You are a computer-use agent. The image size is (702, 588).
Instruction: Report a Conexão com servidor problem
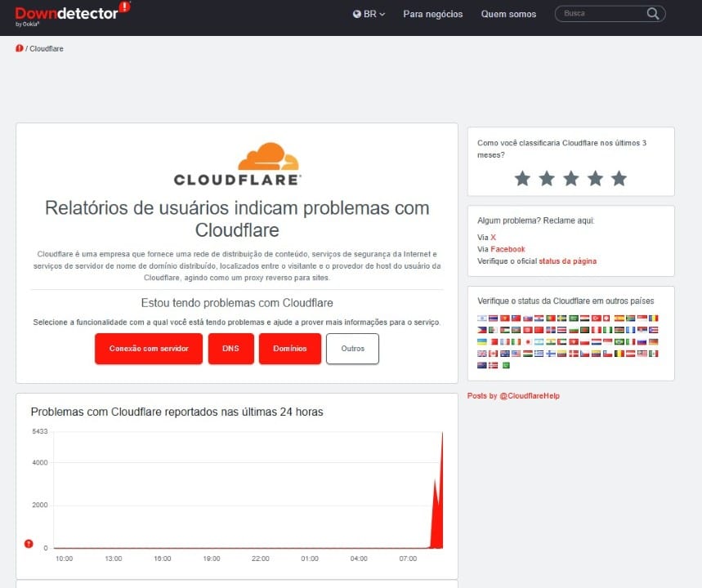click(149, 348)
